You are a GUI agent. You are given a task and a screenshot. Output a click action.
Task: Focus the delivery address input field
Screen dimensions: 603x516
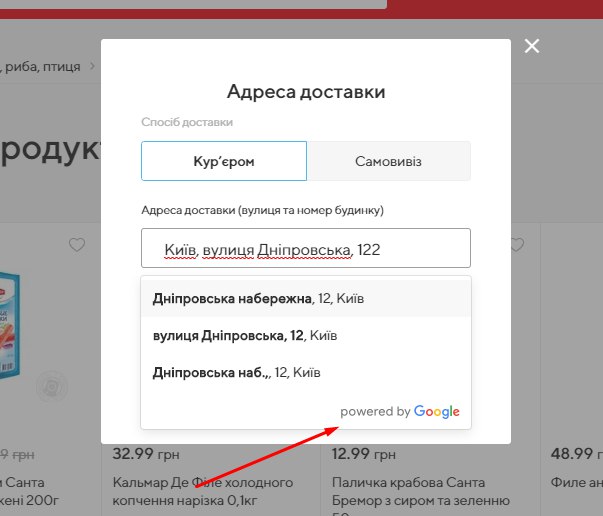click(x=306, y=248)
